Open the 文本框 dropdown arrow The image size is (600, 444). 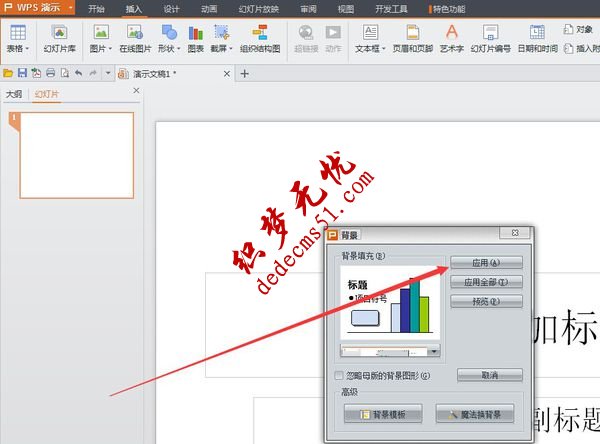(383, 49)
